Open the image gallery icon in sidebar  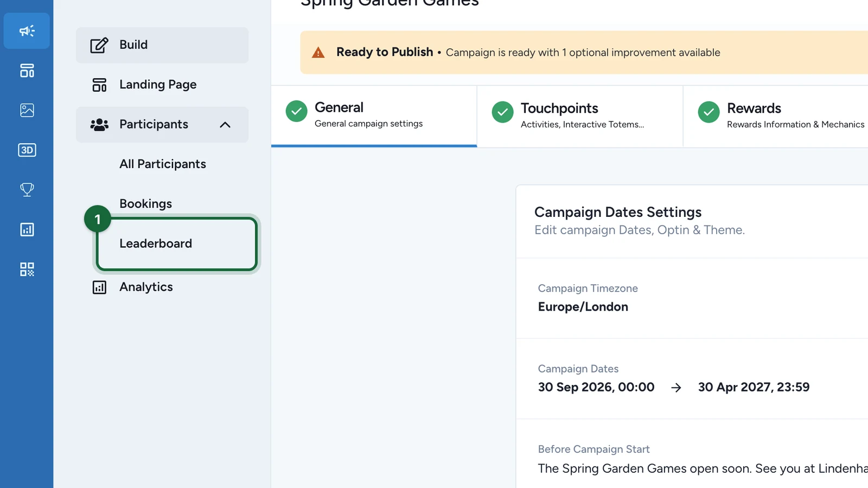(27, 110)
